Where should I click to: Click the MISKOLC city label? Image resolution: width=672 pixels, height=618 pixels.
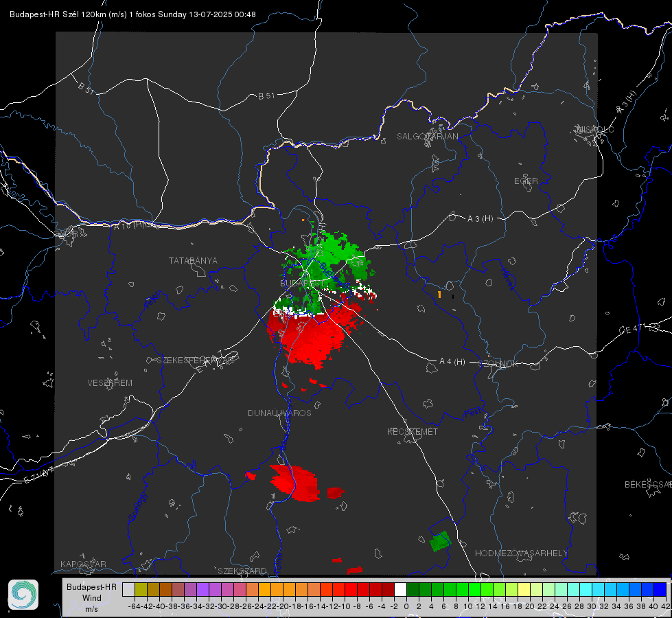point(595,129)
